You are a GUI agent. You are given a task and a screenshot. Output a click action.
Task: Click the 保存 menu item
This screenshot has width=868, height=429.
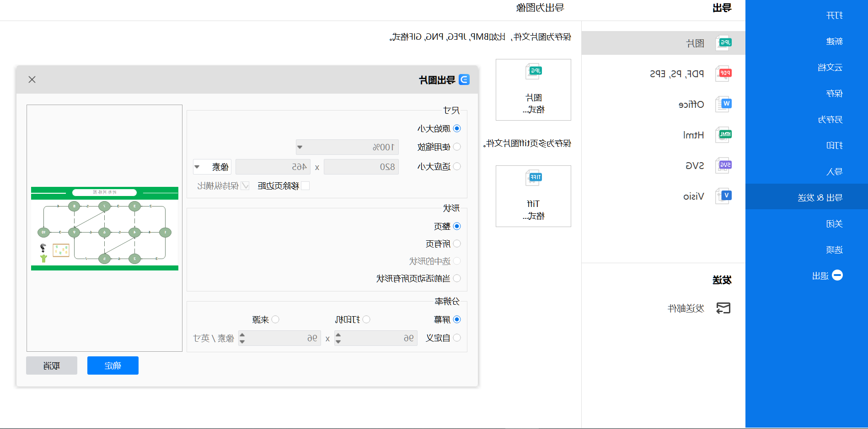[835, 94]
